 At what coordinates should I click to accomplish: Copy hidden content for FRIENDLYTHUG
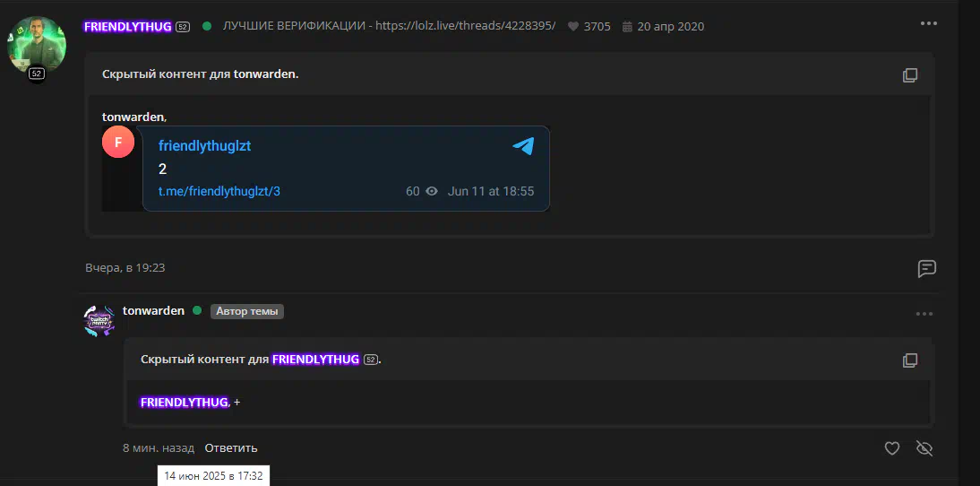pos(910,360)
